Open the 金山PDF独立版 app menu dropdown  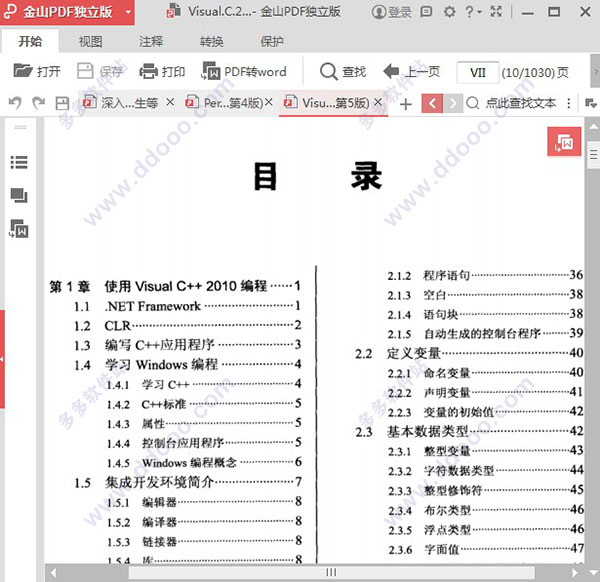(x=128, y=12)
